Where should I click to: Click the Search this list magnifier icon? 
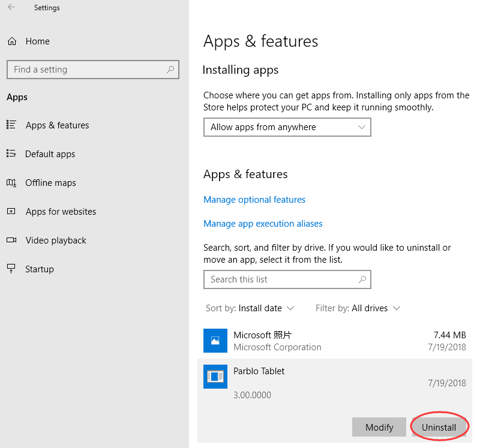(x=362, y=279)
